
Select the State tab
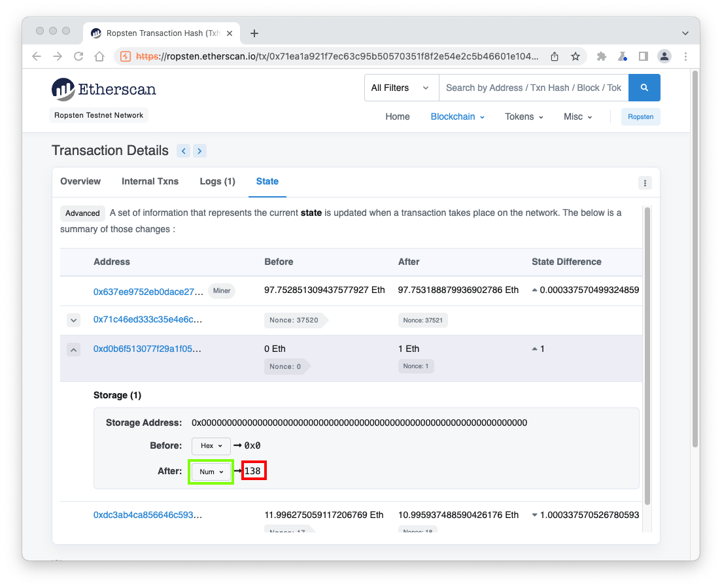267,181
